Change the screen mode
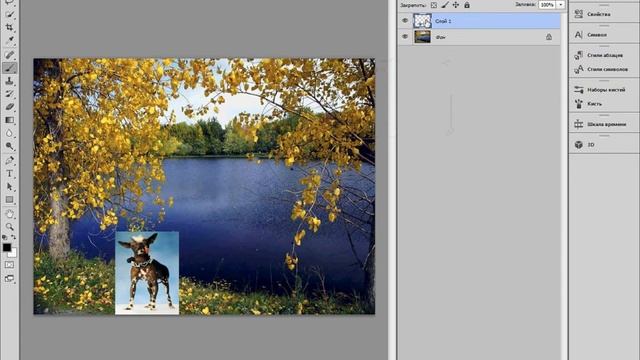The image size is (640, 360). [9, 278]
